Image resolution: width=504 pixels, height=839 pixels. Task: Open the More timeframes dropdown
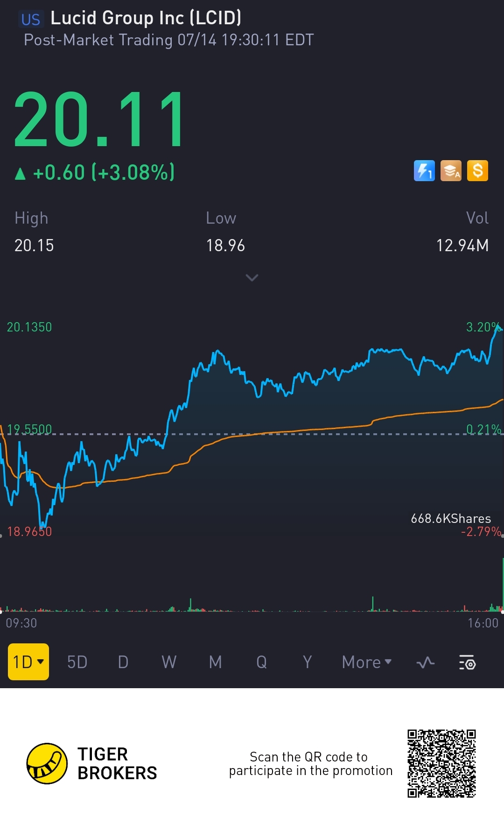coord(367,662)
